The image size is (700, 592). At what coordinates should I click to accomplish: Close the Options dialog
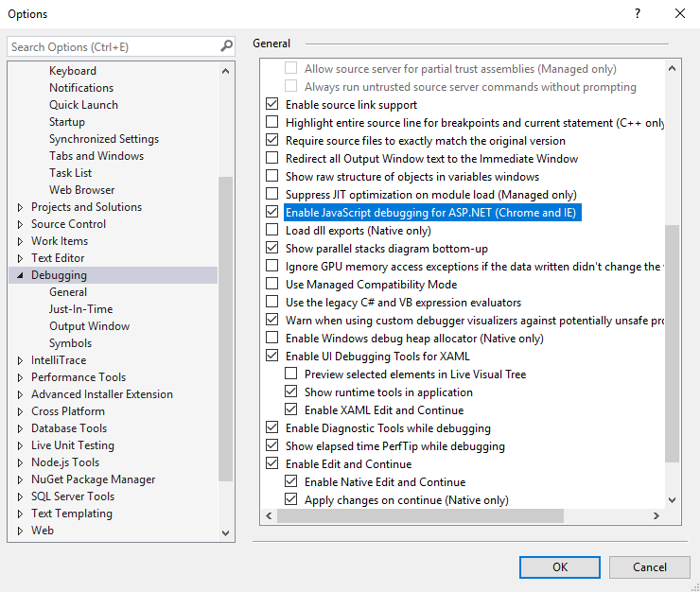tap(680, 13)
